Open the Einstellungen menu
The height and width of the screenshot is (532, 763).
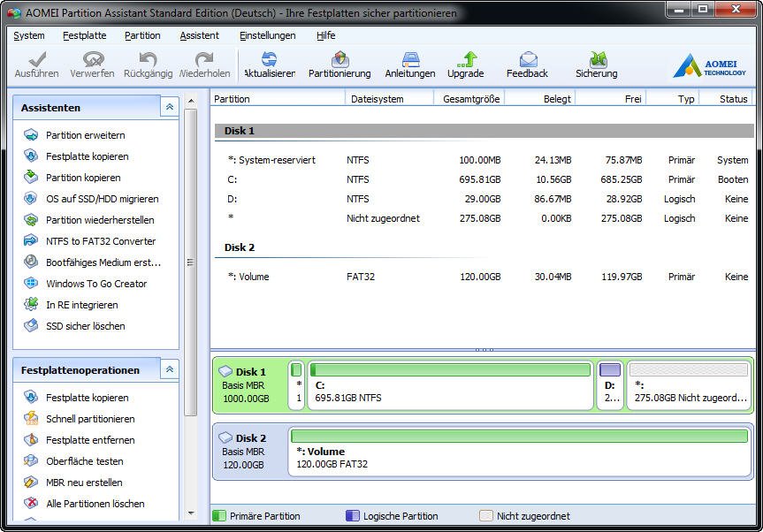click(268, 35)
